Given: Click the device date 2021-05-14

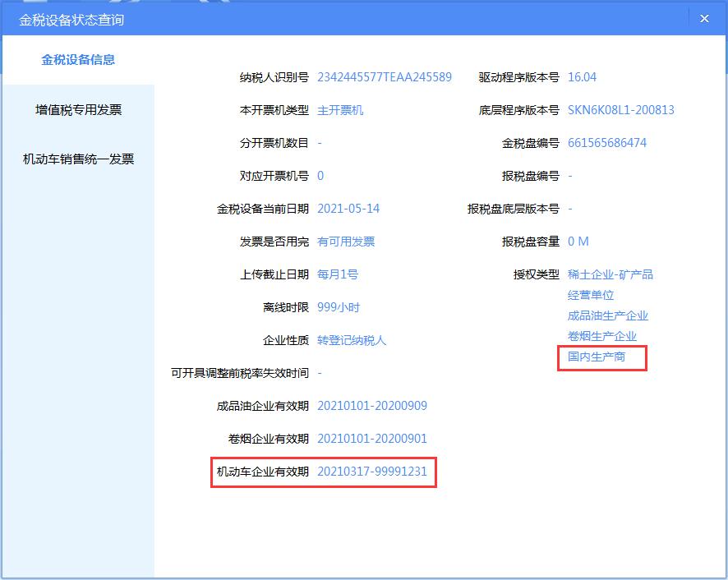Looking at the screenshot, I should (349, 208).
